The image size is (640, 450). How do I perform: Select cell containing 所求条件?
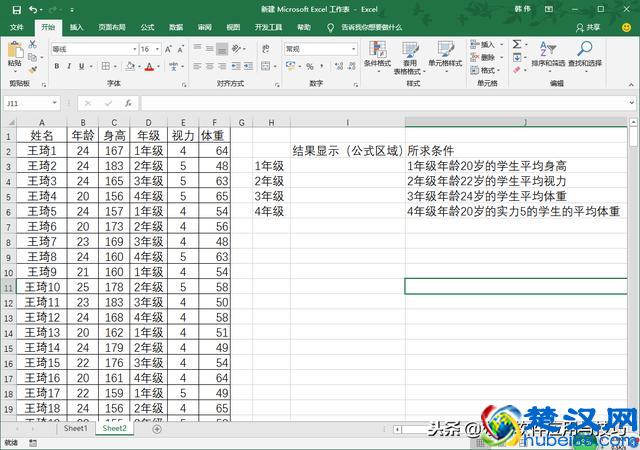point(516,151)
